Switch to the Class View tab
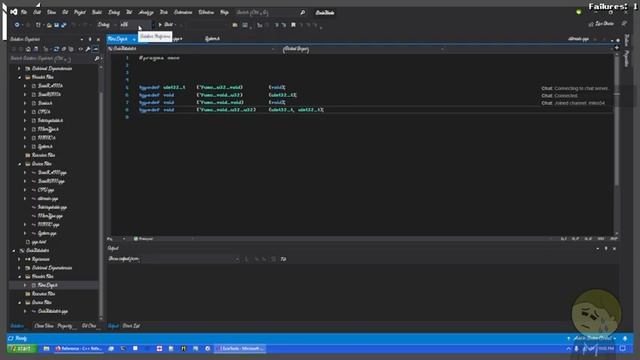This screenshot has height=360, width=640. pos(44,326)
